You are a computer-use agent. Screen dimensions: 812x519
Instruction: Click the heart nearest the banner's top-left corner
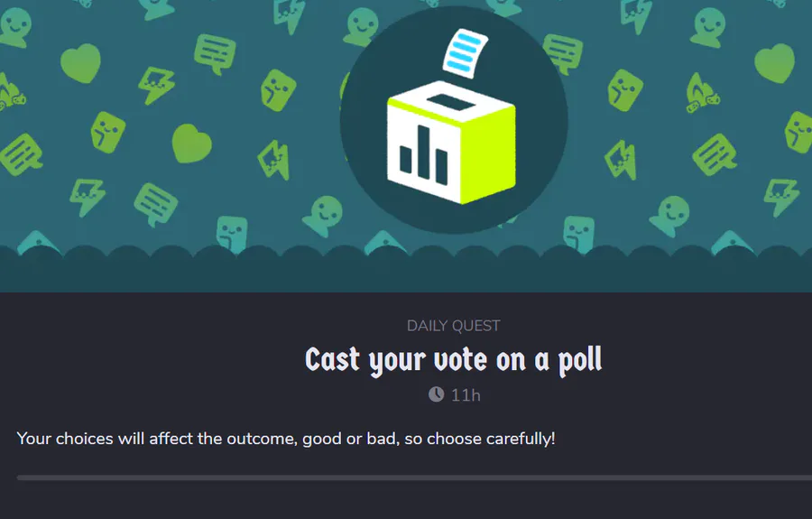click(x=80, y=63)
